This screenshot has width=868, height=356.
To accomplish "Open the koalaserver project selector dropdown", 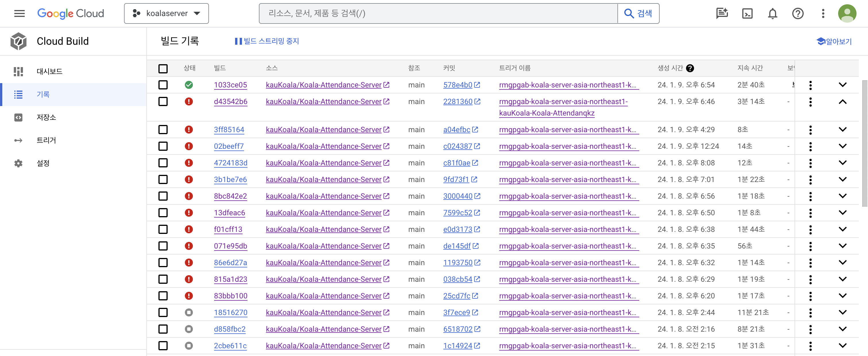I will pos(166,13).
